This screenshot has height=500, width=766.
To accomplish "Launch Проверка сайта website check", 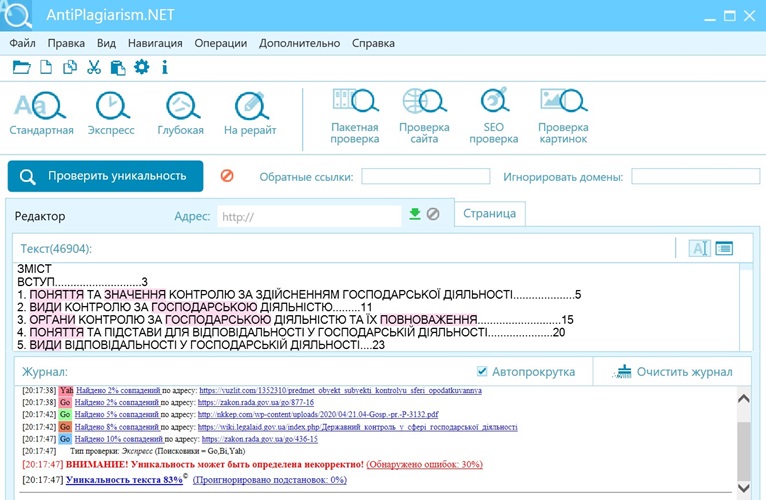I will 424,116.
